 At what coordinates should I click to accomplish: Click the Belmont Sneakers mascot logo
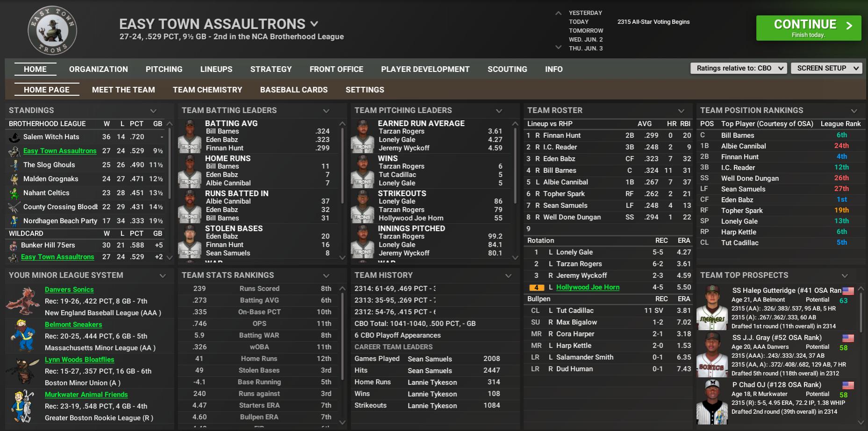point(23,336)
